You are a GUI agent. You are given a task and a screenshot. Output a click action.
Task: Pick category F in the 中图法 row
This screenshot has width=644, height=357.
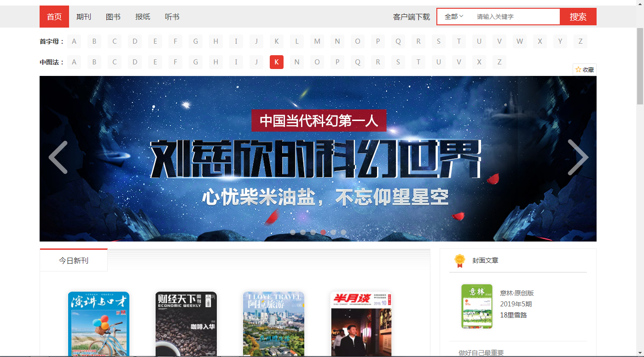coord(175,62)
